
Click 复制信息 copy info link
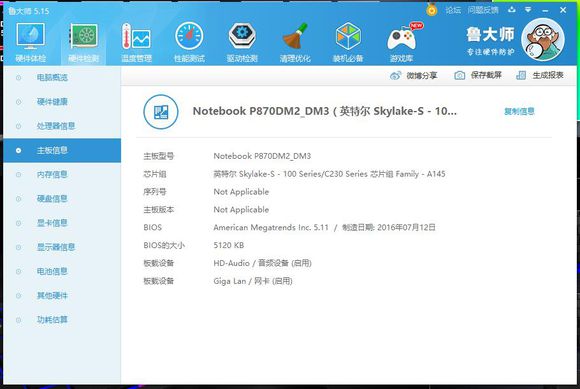pyautogui.click(x=519, y=111)
